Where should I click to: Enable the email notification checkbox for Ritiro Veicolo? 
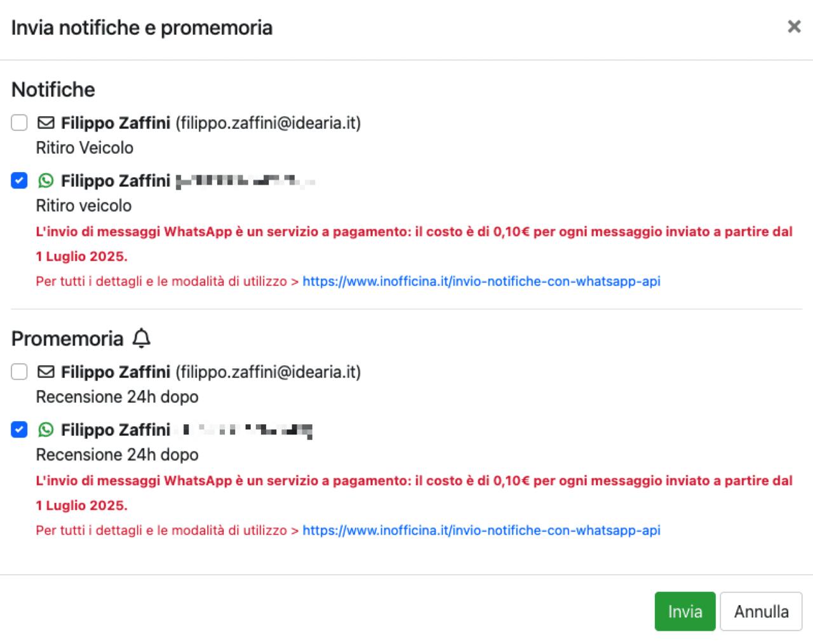(19, 123)
